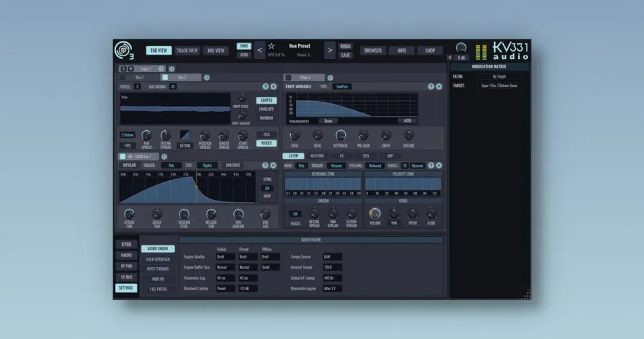Click the Attack Time knob
Viewport: 644px width, 339px height.
[129, 214]
